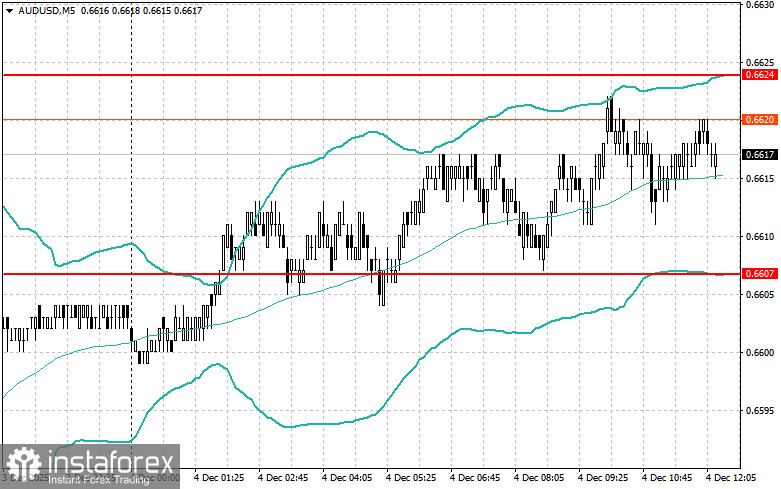Image resolution: width=781 pixels, height=489 pixels.
Task: Click the OHLC values 0.6616 0.6618 0.6615 0.6617
Action: click(x=141, y=10)
